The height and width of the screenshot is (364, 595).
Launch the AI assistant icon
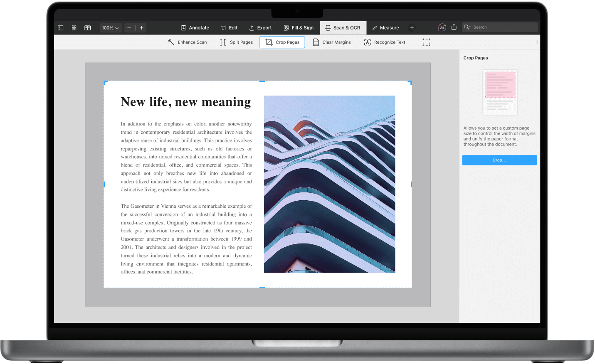coord(442,27)
